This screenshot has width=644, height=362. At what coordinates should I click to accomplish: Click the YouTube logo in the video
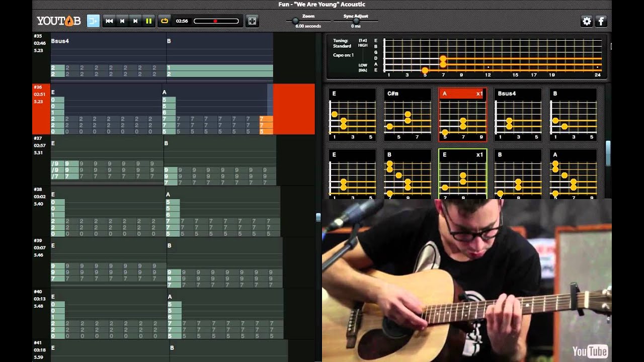(x=590, y=350)
